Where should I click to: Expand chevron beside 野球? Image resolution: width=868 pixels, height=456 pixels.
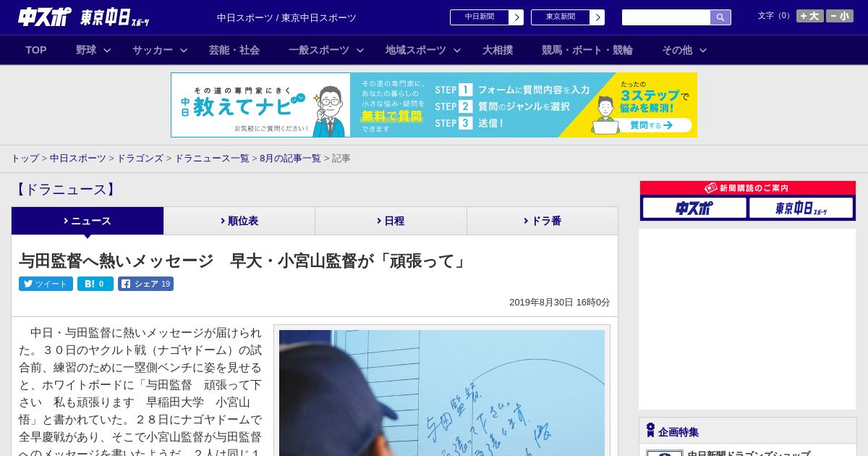coord(107,50)
